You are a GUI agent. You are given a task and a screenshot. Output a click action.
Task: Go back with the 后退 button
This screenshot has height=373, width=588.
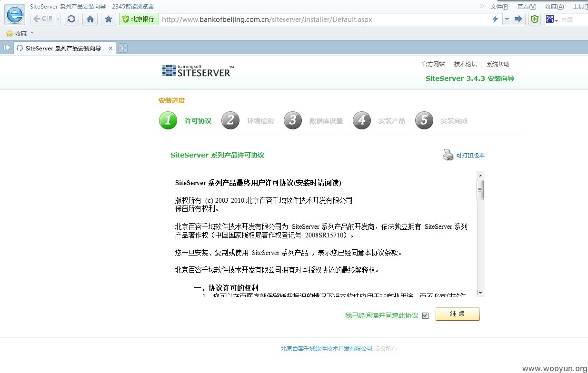pyautogui.click(x=43, y=19)
